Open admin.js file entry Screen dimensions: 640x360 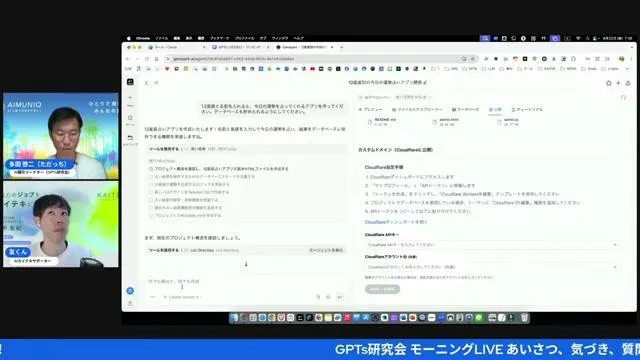tap(508, 122)
